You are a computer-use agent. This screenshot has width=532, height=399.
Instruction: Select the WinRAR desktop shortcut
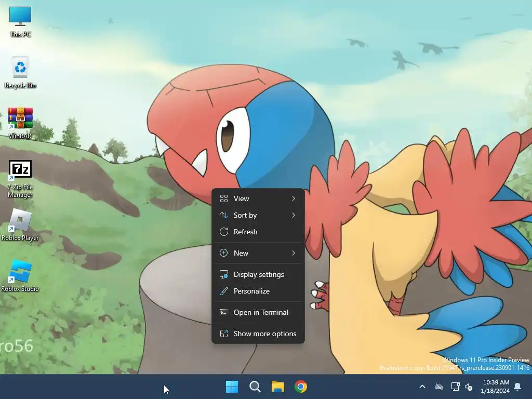tap(20, 123)
